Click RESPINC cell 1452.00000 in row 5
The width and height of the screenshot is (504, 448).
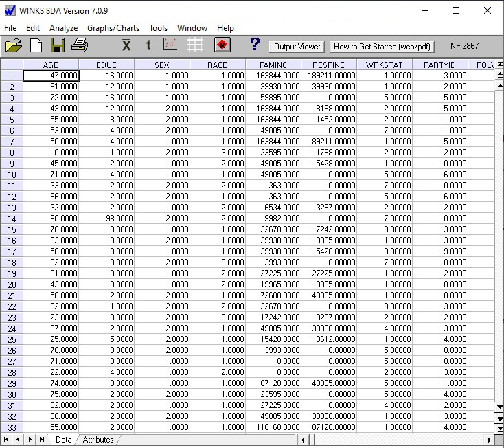329,120
